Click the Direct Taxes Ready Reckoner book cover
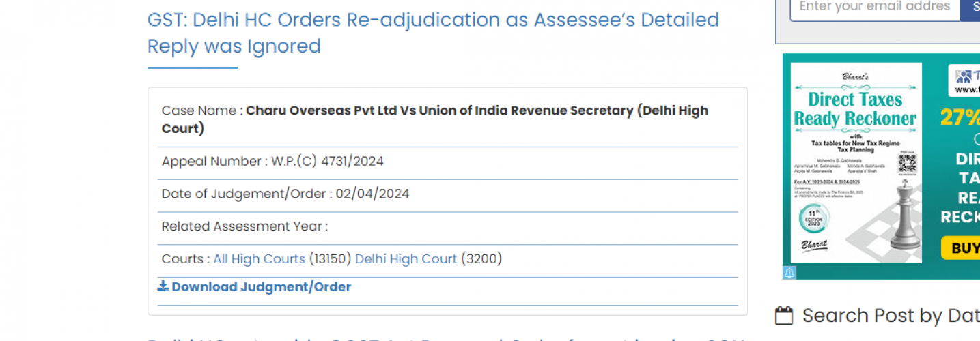 click(x=856, y=163)
